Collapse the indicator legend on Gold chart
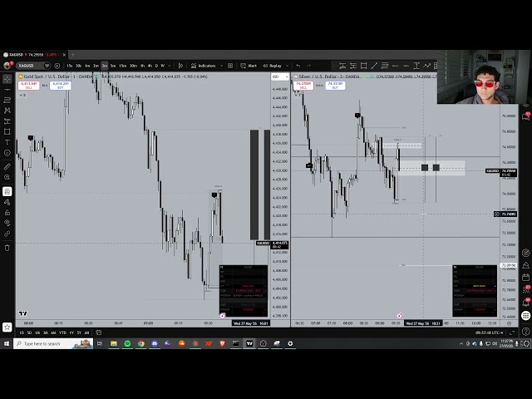 22,95
